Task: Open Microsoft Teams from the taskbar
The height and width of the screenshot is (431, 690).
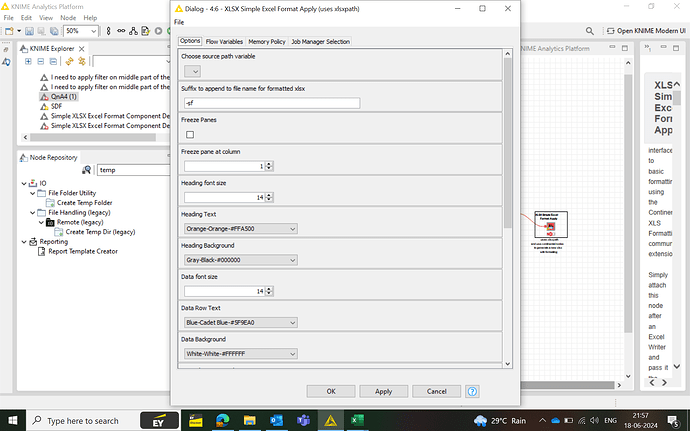Action: click(303, 420)
